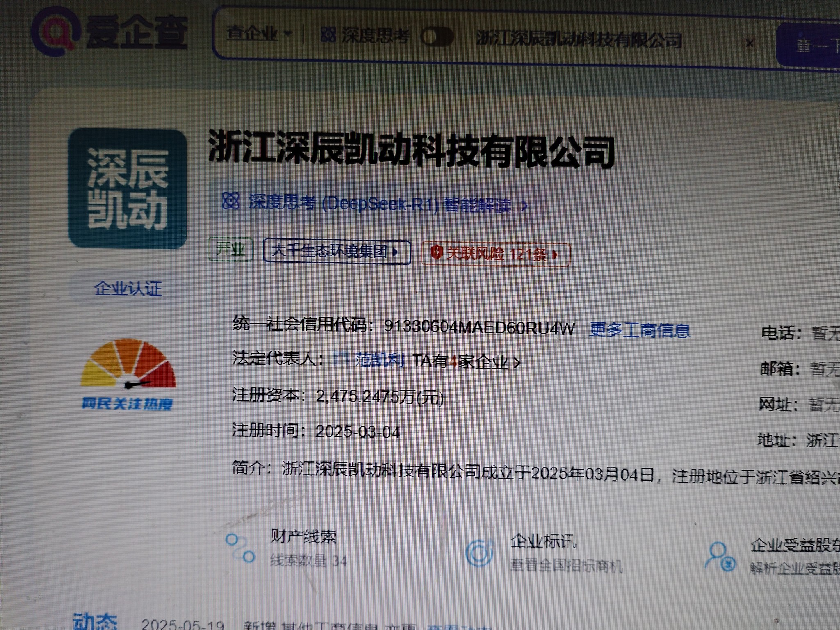This screenshot has height=630, width=840.
Task: Click the 企业受益股东 person icon
Action: pos(719,556)
